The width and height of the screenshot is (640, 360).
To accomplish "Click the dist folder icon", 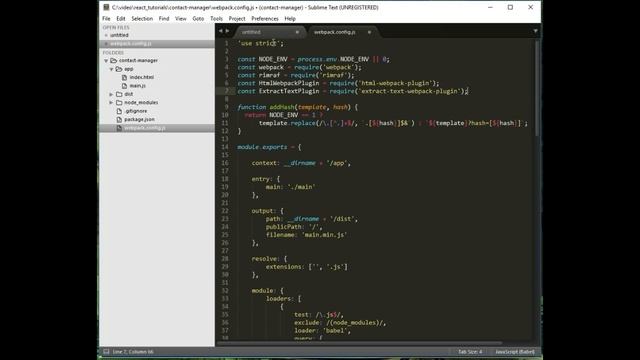I will (x=119, y=94).
